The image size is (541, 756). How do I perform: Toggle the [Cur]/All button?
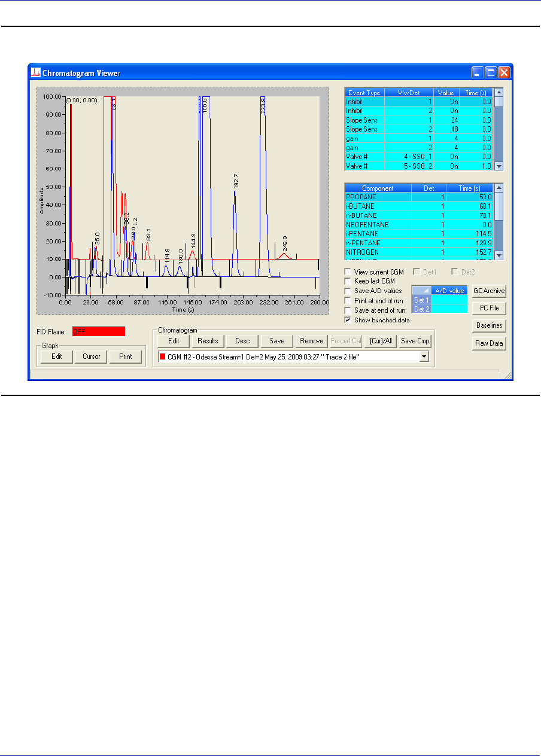pyautogui.click(x=381, y=341)
